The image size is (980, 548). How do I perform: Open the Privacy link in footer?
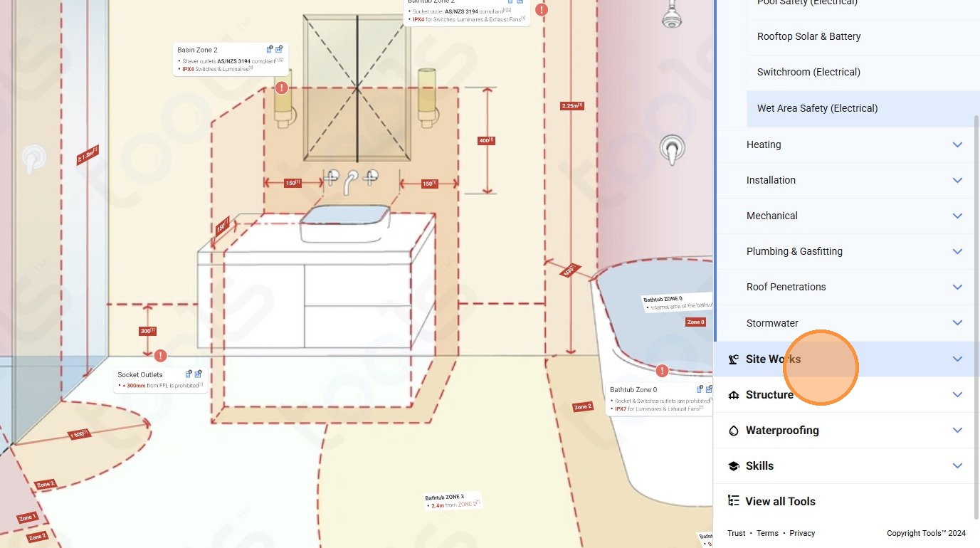[x=802, y=533]
